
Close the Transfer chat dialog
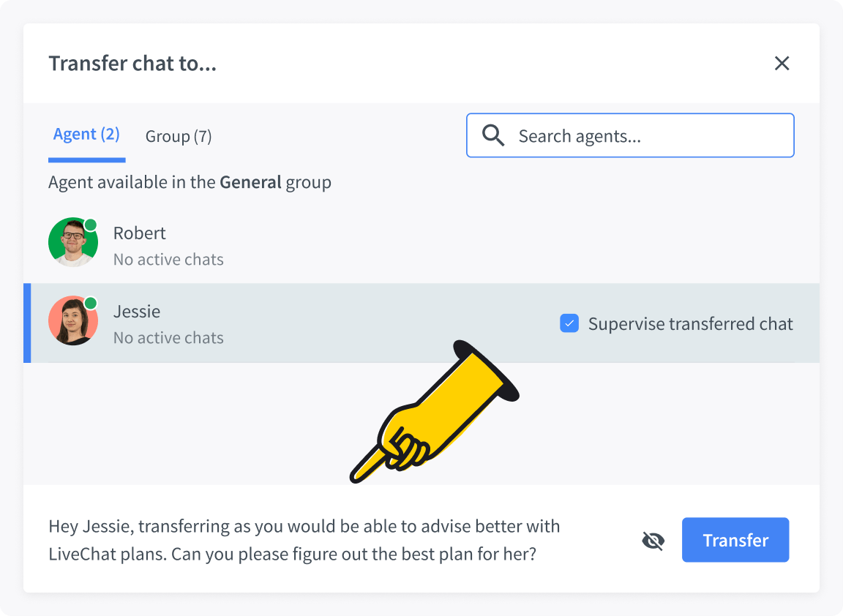(782, 64)
